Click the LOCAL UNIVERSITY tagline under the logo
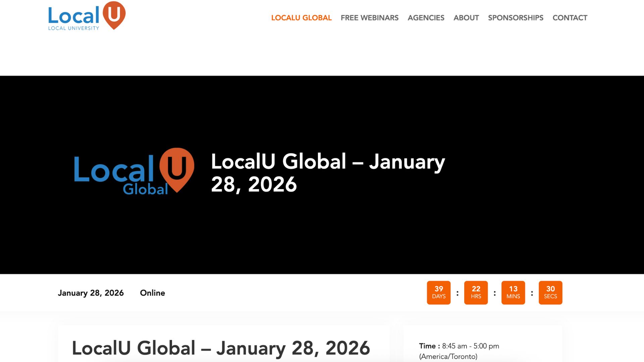The image size is (644, 362). [73, 28]
